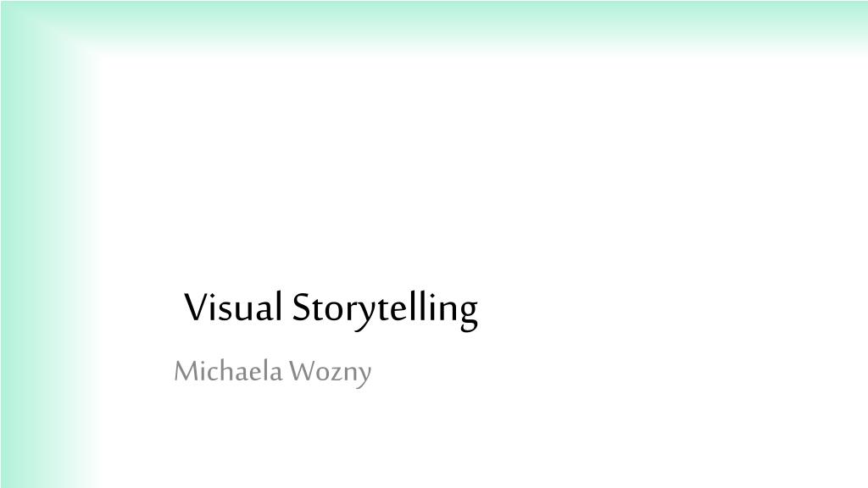Click the final y of Wozny
The image size is (868, 488).
(364, 376)
